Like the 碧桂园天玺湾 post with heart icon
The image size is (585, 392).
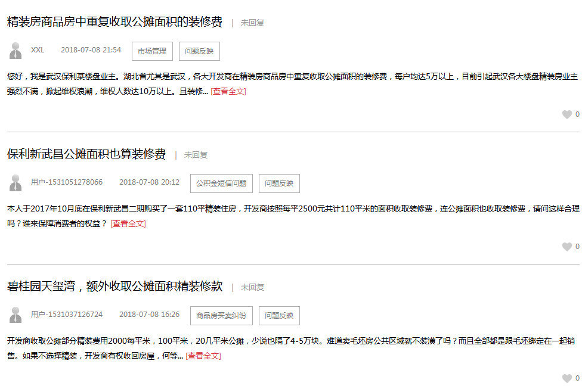pos(567,378)
